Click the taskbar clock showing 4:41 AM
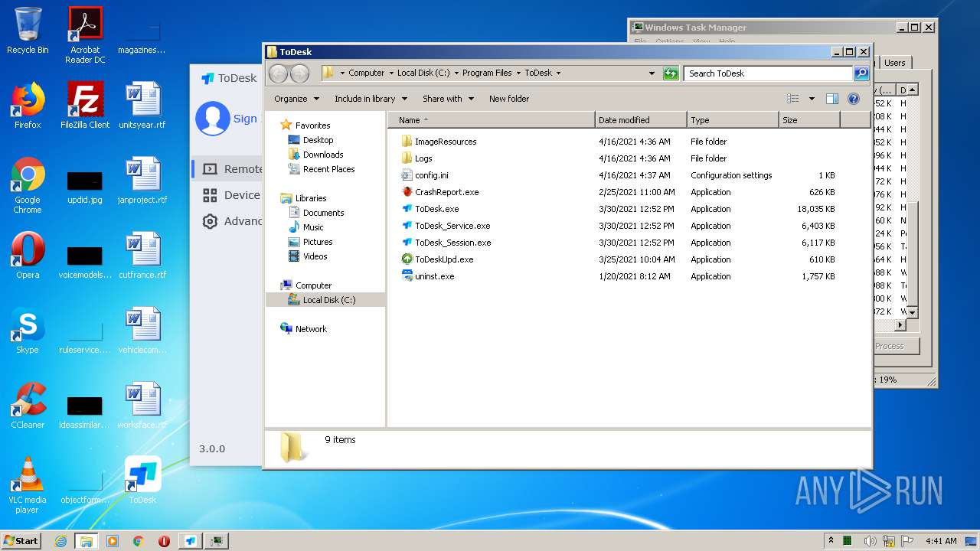 (940, 540)
